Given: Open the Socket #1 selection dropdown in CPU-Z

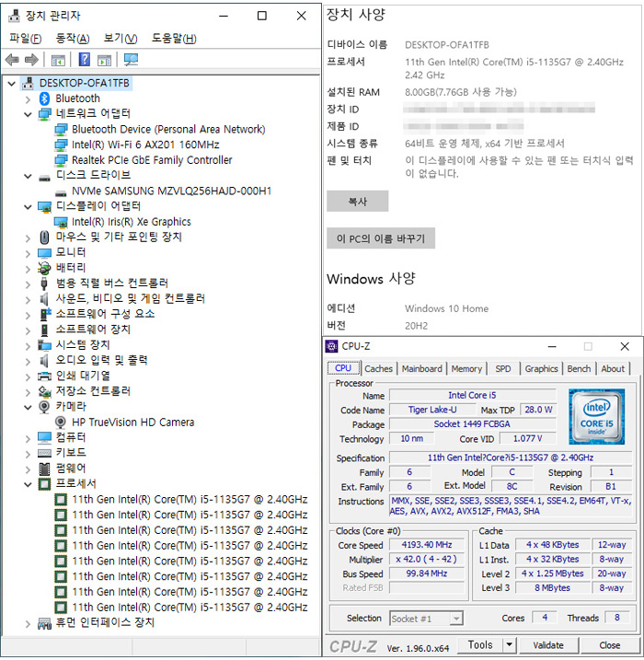Looking at the screenshot, I should coord(455,619).
